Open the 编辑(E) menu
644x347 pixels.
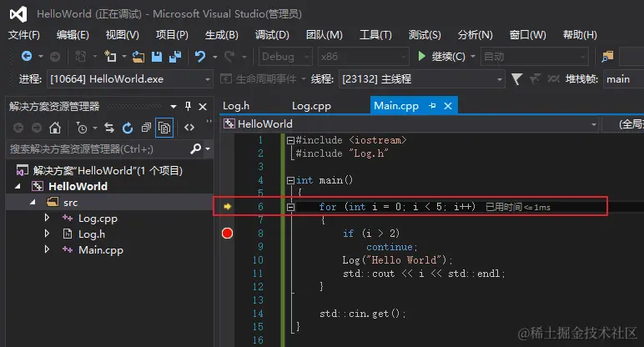pyautogui.click(x=73, y=35)
